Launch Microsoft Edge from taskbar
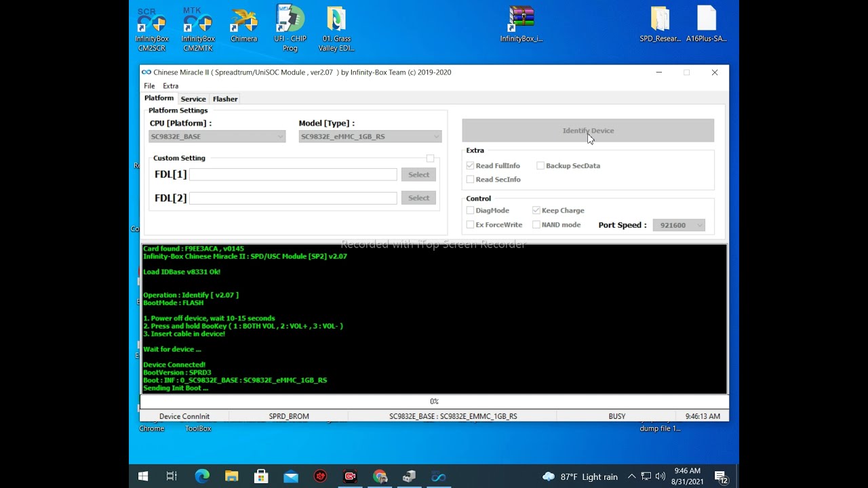 (x=202, y=476)
